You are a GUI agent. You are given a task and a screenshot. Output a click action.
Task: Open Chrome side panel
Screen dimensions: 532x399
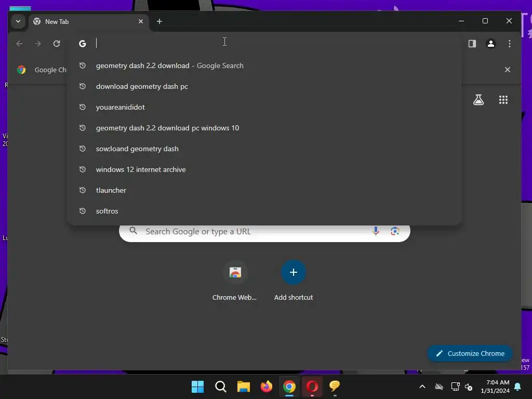click(x=472, y=44)
